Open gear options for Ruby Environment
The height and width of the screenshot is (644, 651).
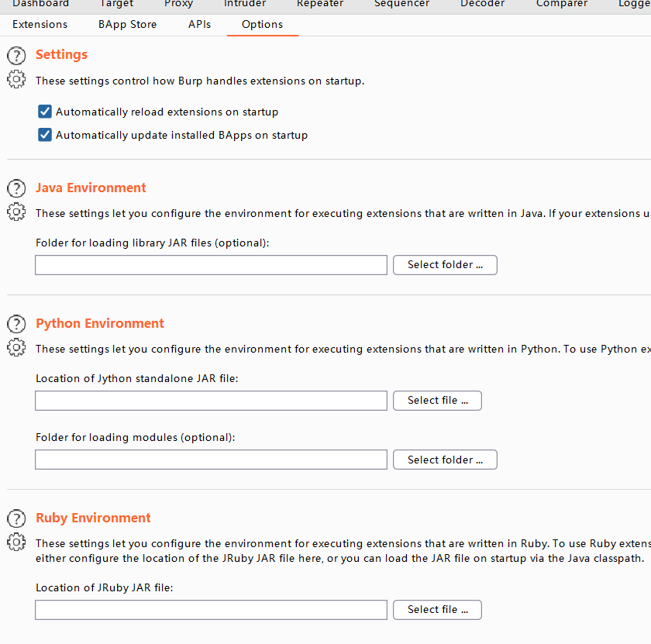(16, 542)
